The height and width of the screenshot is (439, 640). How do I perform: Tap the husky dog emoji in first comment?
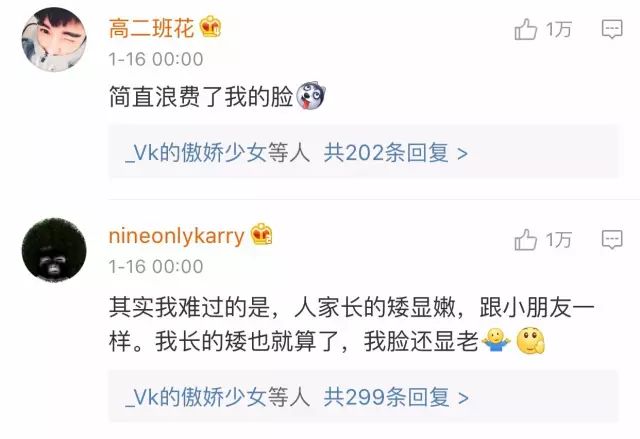coord(311,96)
